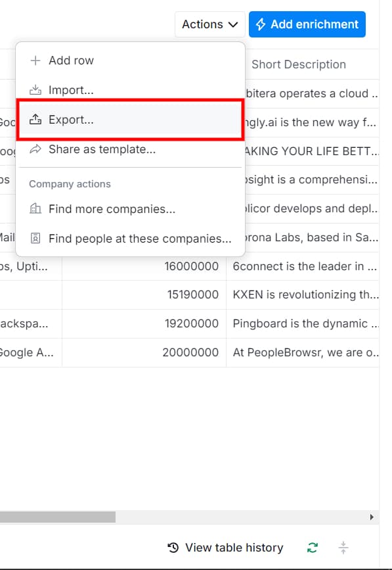392x570 pixels.
Task: Choose Find people at these companies
Action: [121, 238]
